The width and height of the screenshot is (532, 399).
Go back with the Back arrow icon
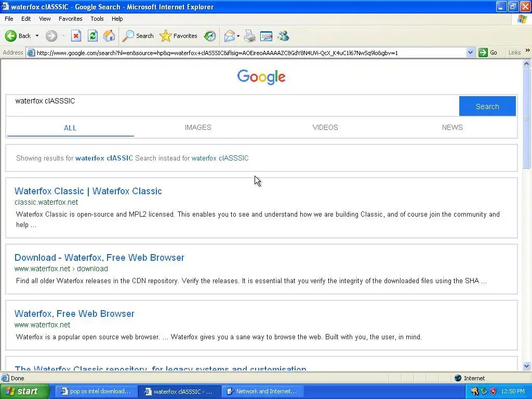click(x=11, y=36)
